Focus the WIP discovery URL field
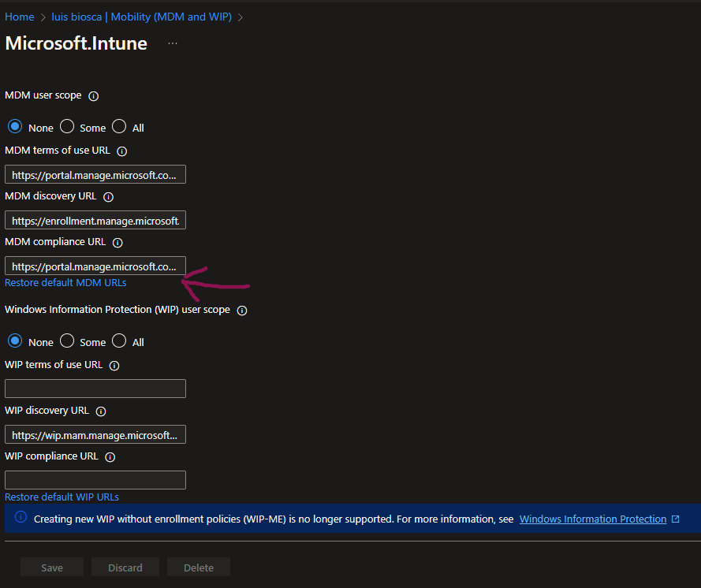 pos(95,435)
